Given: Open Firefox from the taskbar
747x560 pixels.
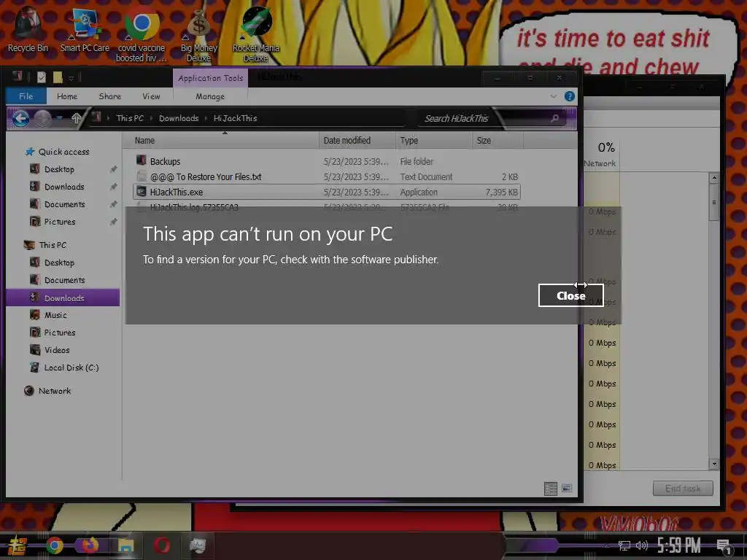Looking at the screenshot, I should [90, 545].
